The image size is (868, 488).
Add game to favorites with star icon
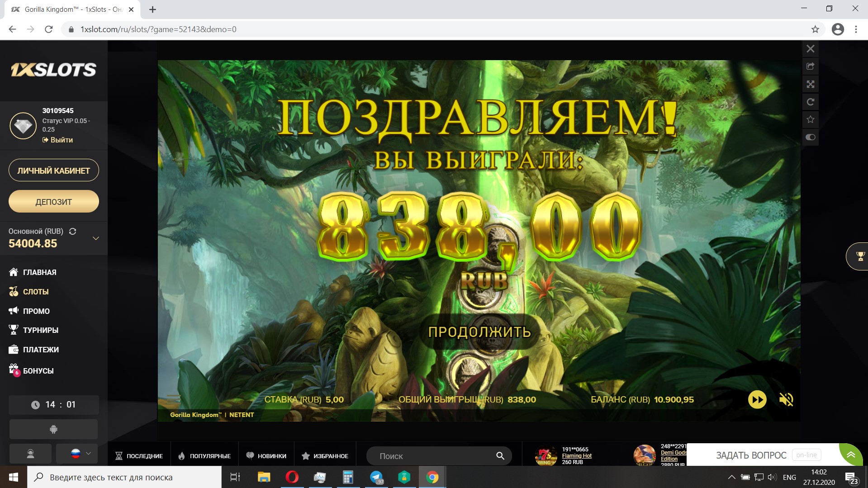click(810, 119)
